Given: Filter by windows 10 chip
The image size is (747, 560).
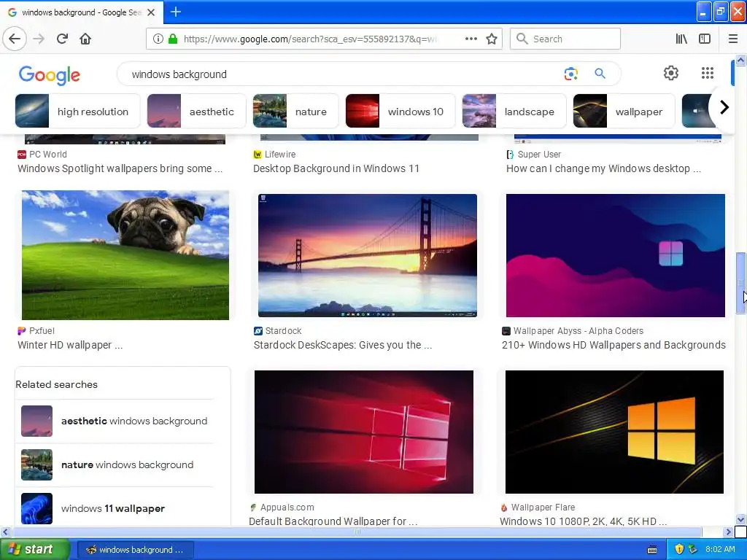Looking at the screenshot, I should pos(400,112).
